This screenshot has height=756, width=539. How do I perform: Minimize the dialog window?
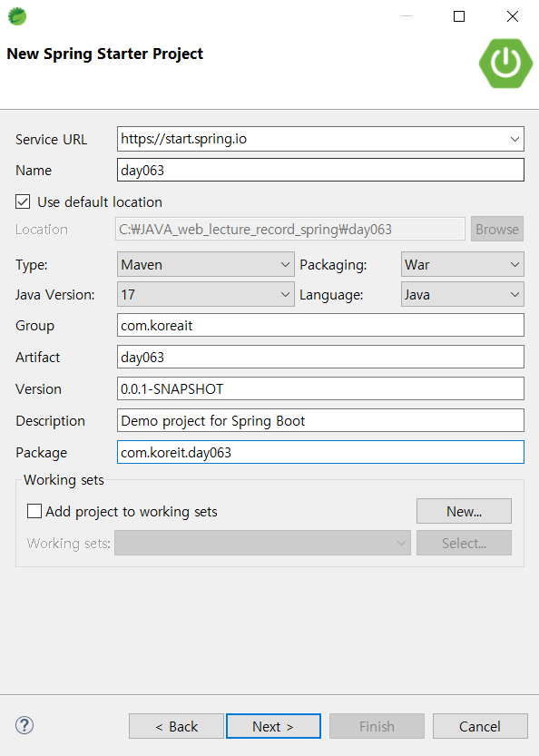click(x=407, y=16)
